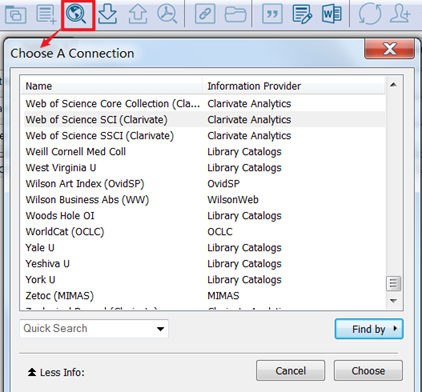Click the WilsonWeb provider cell

[233, 200]
